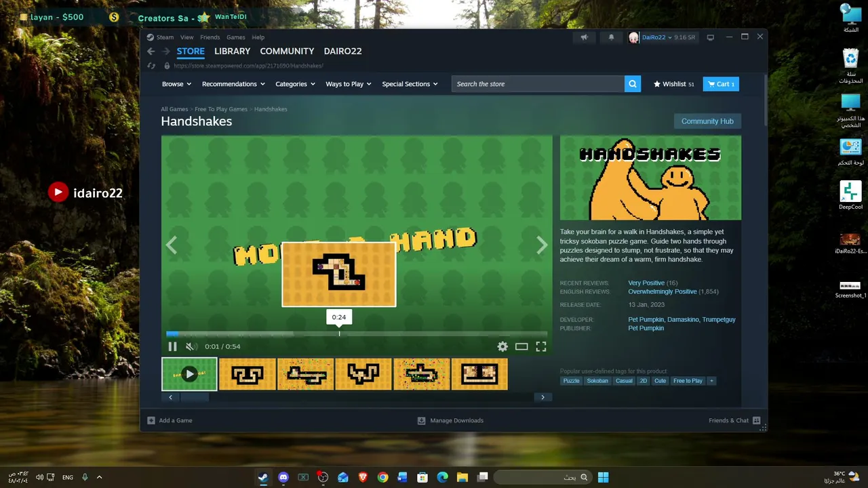This screenshot has width=868, height=488.
Task: Expand the Recommendations dropdown
Action: tap(233, 84)
